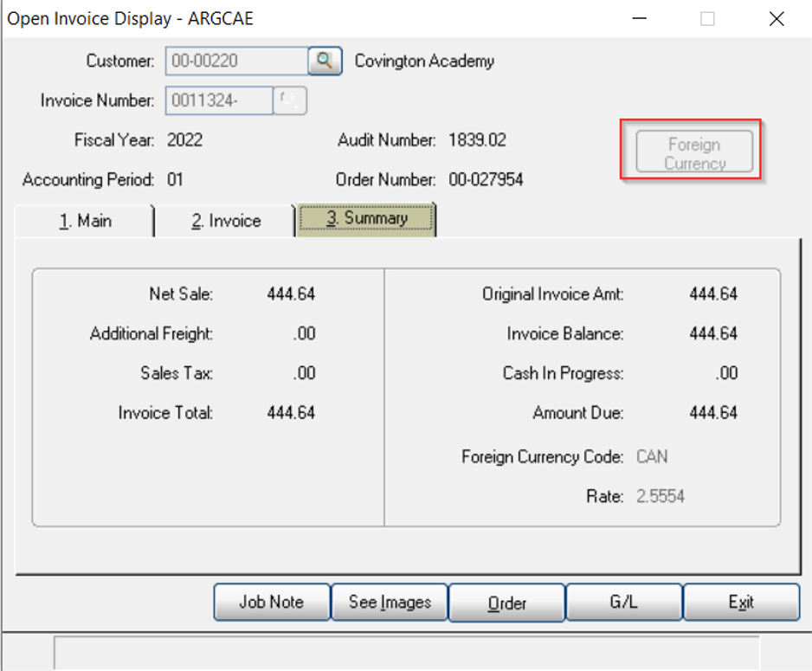
Task: Open the Order button
Action: (507, 603)
